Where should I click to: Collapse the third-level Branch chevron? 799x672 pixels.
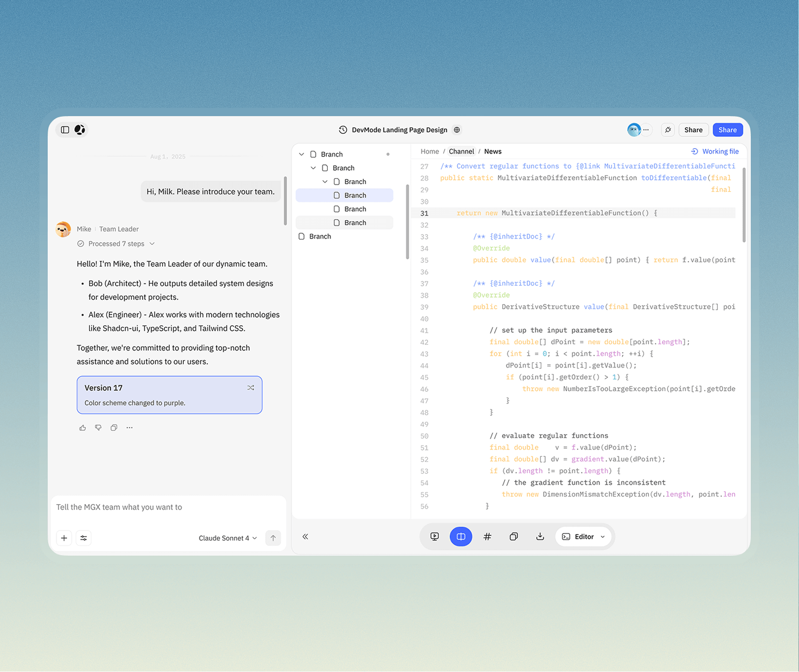pyautogui.click(x=325, y=182)
